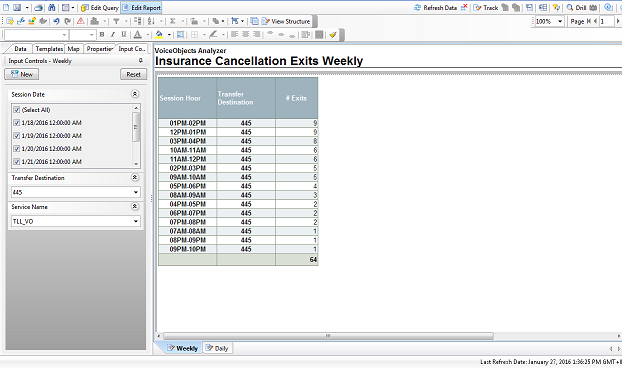Image resolution: width=622 pixels, height=368 pixels.
Task: Click the Undo arrow icon
Action: pyautogui.click(x=56, y=21)
